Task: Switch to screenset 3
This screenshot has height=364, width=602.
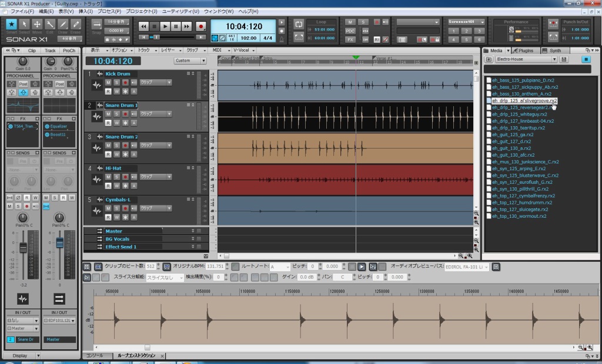Action: point(479,31)
